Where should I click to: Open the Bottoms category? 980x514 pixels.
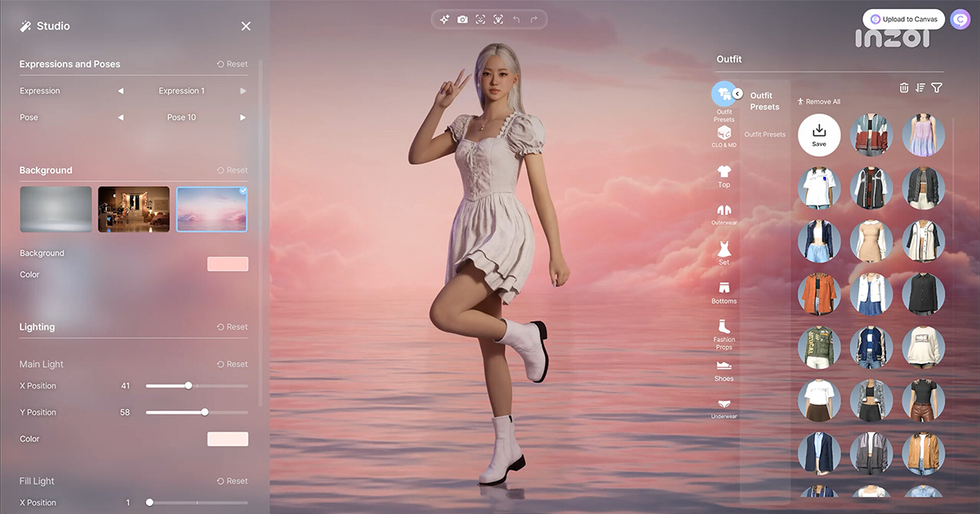724,292
